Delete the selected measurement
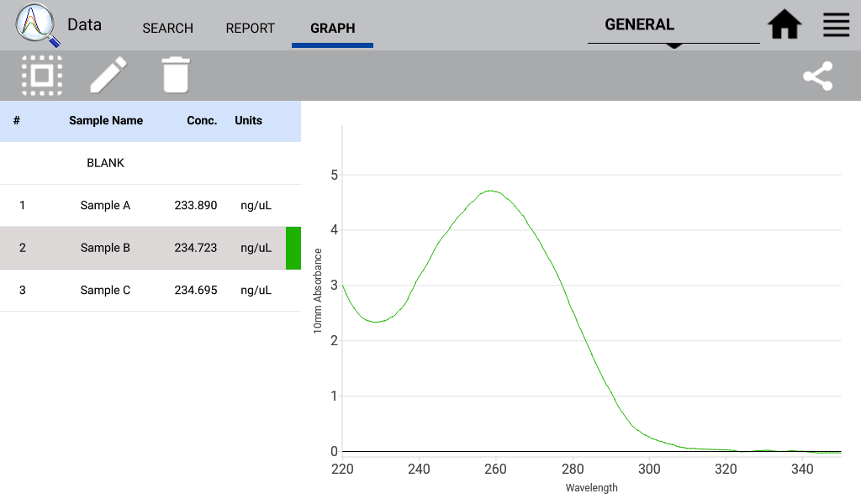Screen dimensions: 861x504 tap(176, 76)
